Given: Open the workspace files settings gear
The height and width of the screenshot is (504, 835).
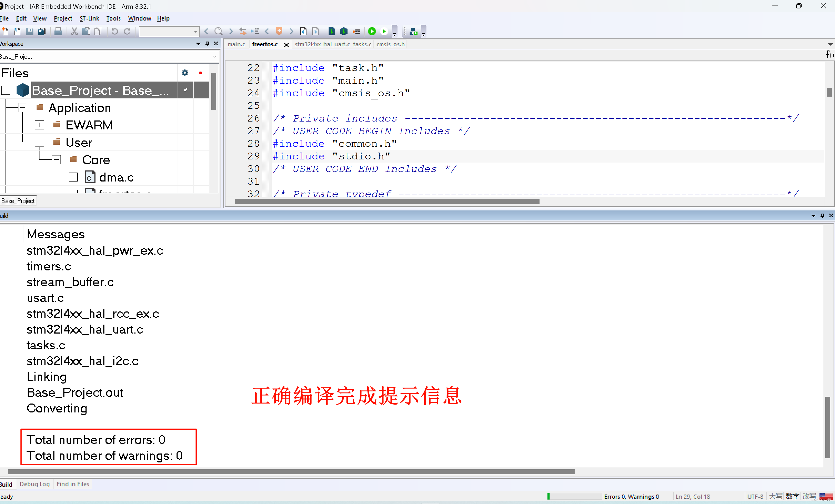Looking at the screenshot, I should point(185,73).
